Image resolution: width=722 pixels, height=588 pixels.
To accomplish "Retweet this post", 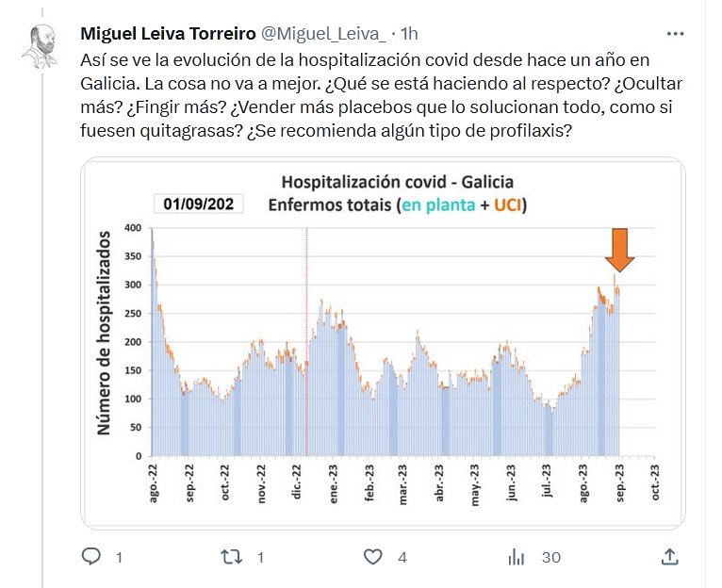I will click(232, 557).
